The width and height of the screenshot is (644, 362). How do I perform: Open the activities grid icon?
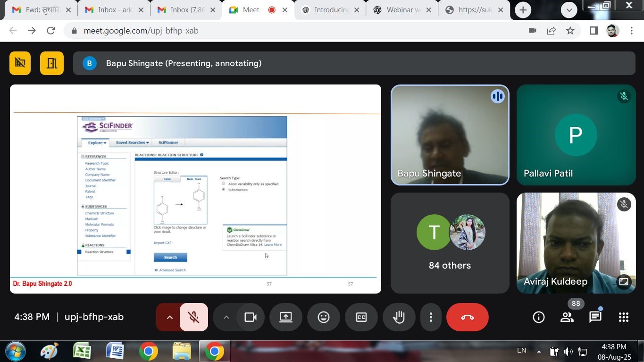623,317
